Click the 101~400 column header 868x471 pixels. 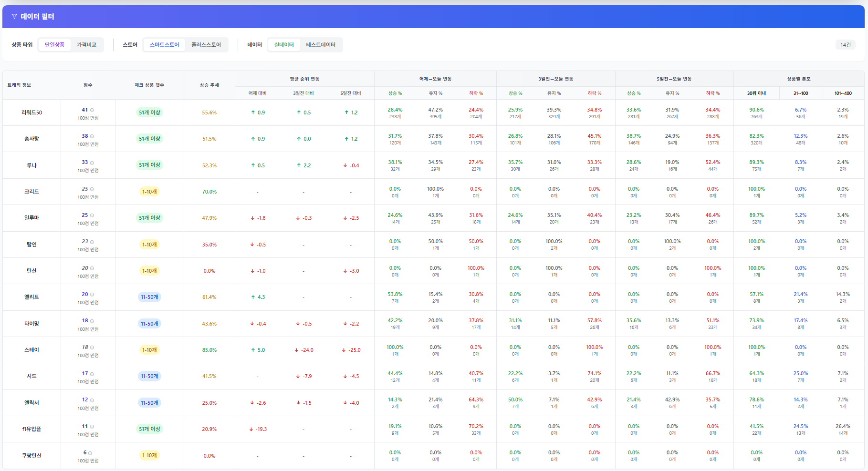click(x=843, y=93)
